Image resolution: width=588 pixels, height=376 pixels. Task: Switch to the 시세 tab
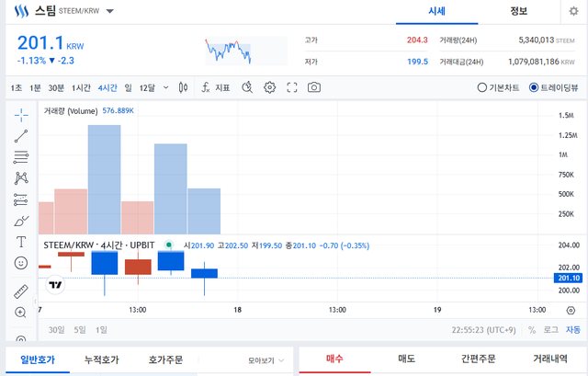tap(437, 11)
